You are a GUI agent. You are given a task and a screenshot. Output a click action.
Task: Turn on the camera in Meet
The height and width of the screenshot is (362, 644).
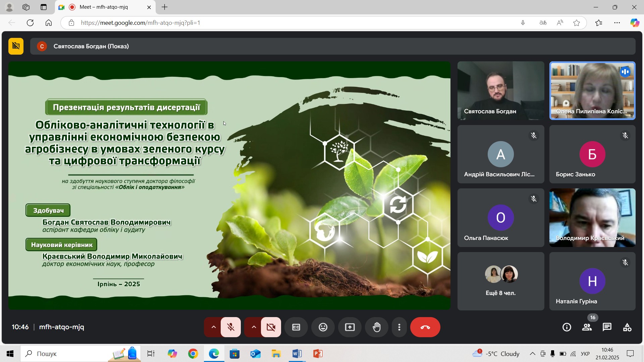pyautogui.click(x=271, y=327)
